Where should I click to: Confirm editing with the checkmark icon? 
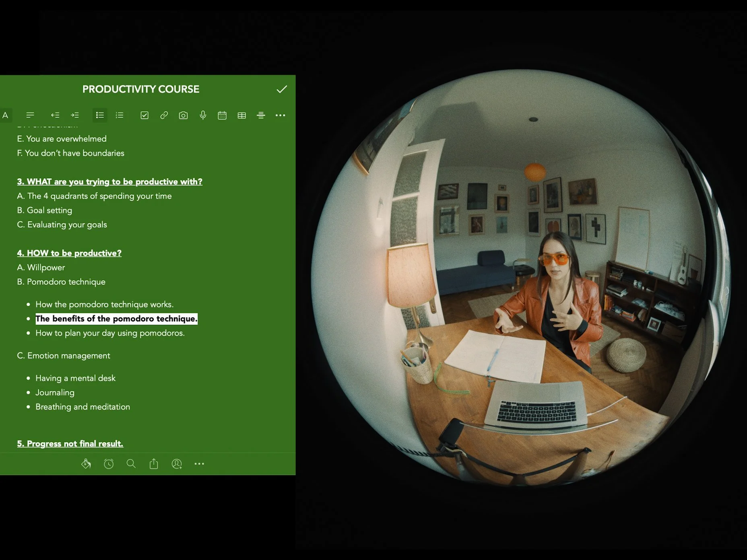282,89
